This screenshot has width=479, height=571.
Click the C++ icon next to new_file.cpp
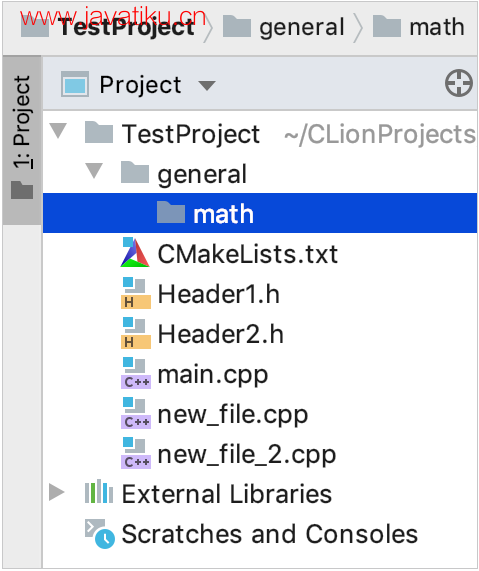(136, 413)
